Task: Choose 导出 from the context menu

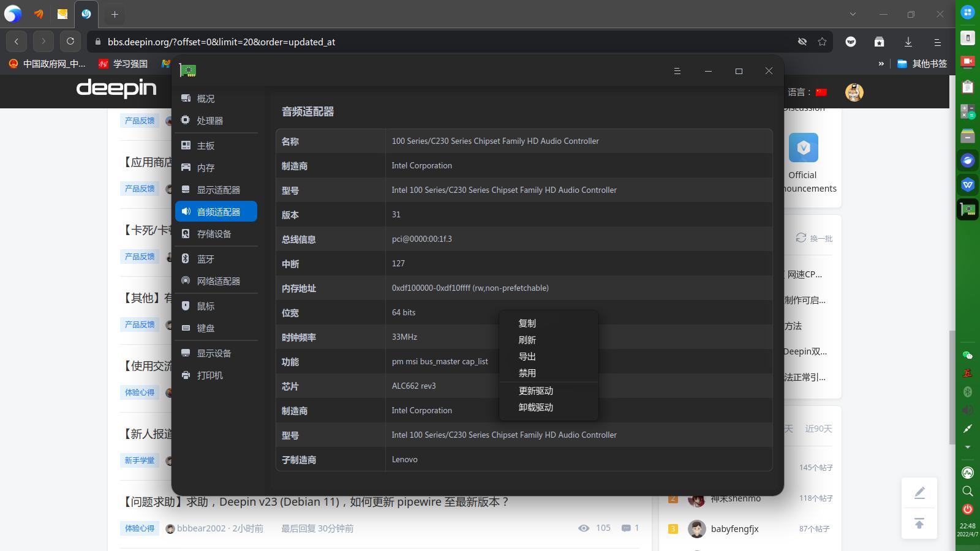Action: pyautogui.click(x=549, y=356)
